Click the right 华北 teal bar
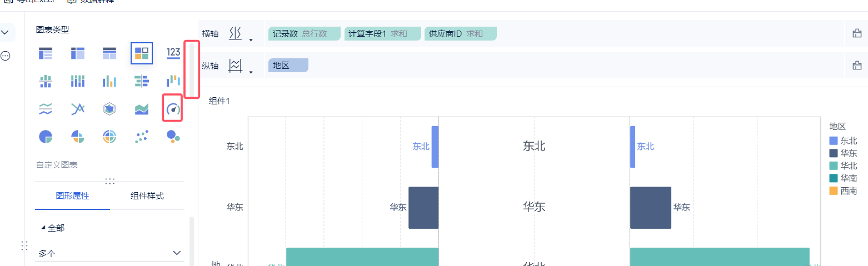This screenshot has width=868, height=266. coord(720,257)
